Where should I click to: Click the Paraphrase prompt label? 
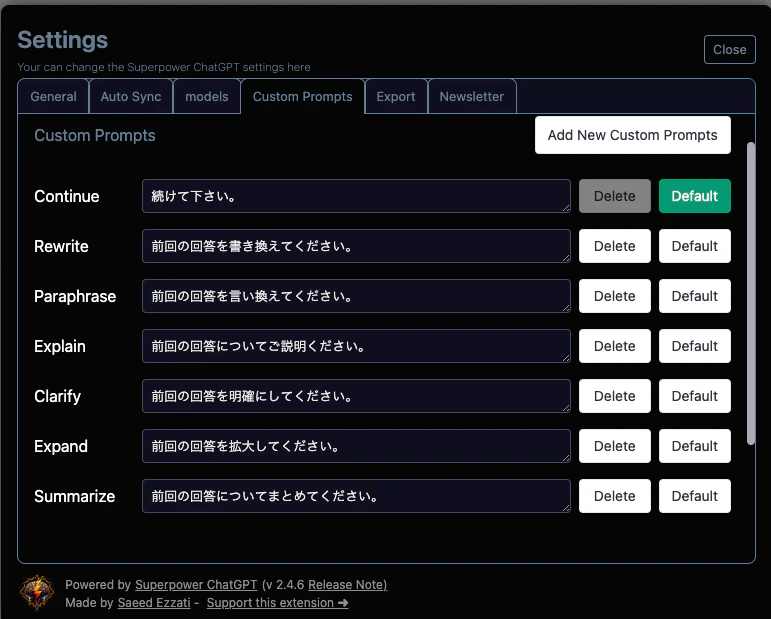point(75,296)
